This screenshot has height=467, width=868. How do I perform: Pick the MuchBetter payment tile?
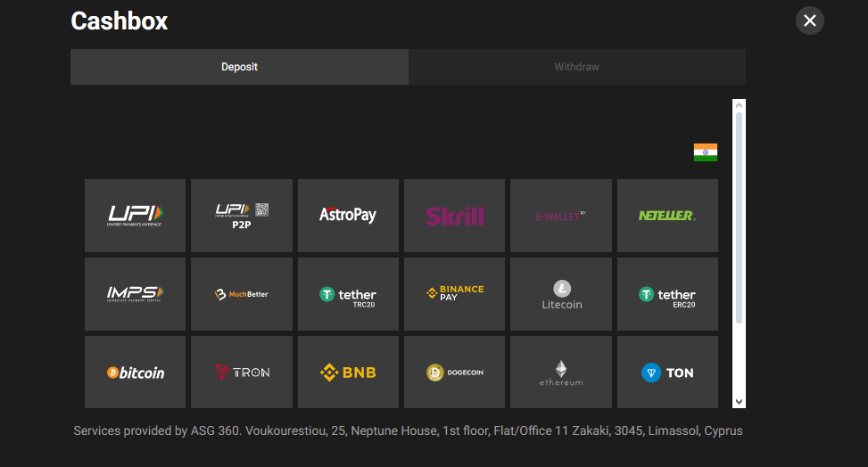coord(242,293)
